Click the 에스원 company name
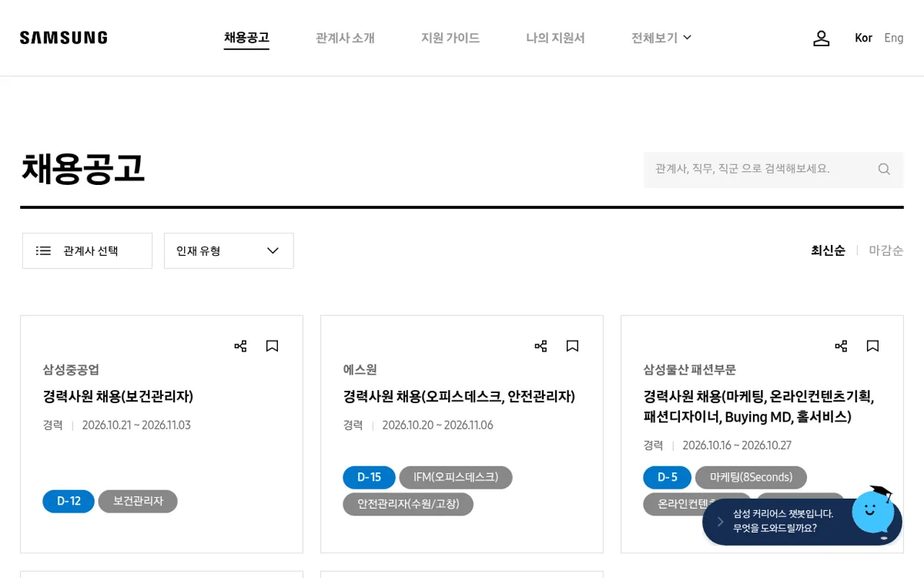Image resolution: width=924 pixels, height=578 pixels. [x=360, y=369]
